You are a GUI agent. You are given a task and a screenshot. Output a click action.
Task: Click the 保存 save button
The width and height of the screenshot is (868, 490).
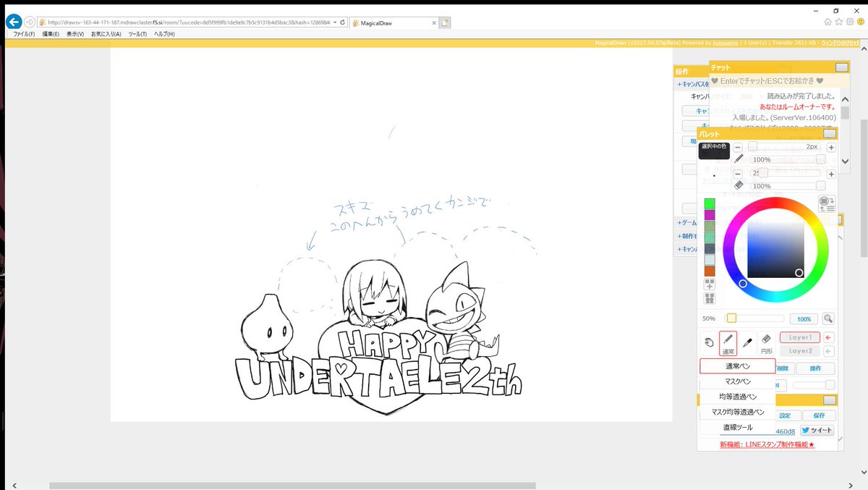point(818,415)
